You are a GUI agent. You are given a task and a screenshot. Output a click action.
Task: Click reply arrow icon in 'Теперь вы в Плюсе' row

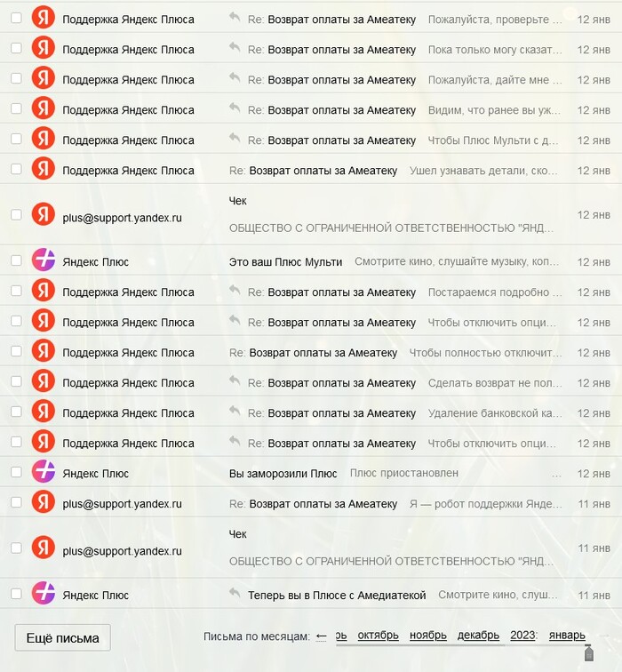(x=235, y=593)
